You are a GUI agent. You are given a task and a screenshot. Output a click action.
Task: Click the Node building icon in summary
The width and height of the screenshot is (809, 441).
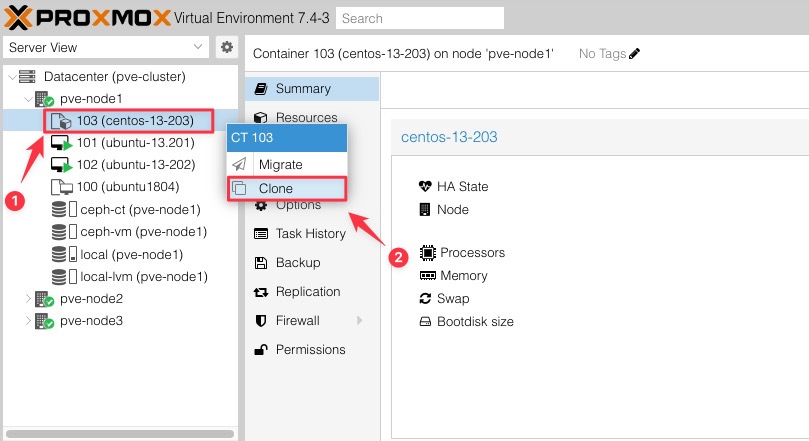click(x=425, y=209)
